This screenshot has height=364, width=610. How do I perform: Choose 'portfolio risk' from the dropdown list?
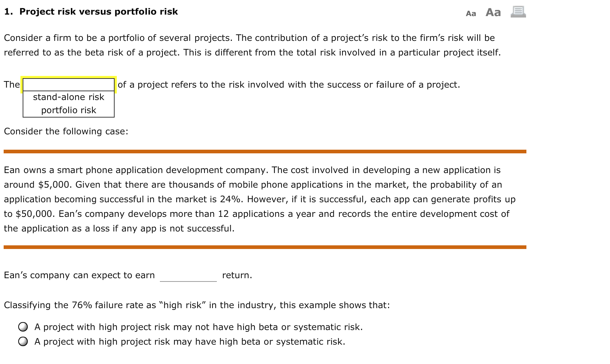[x=68, y=110]
